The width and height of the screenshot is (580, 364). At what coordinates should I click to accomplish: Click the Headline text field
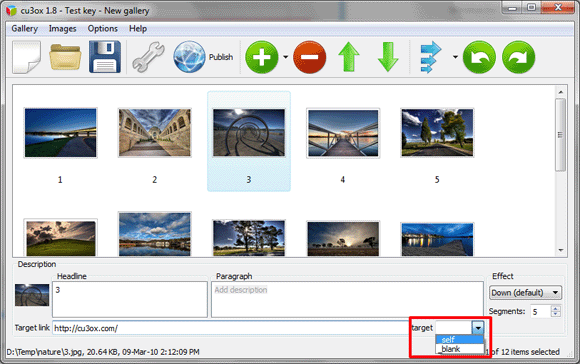click(x=130, y=299)
